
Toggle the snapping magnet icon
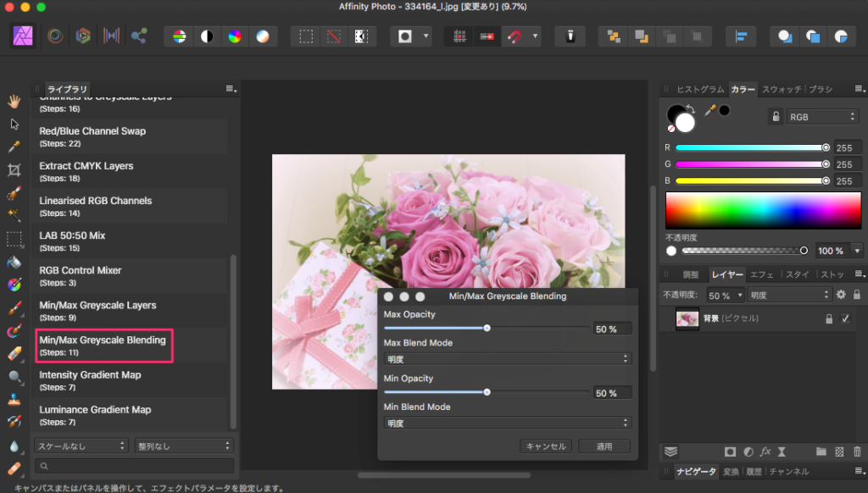(514, 36)
